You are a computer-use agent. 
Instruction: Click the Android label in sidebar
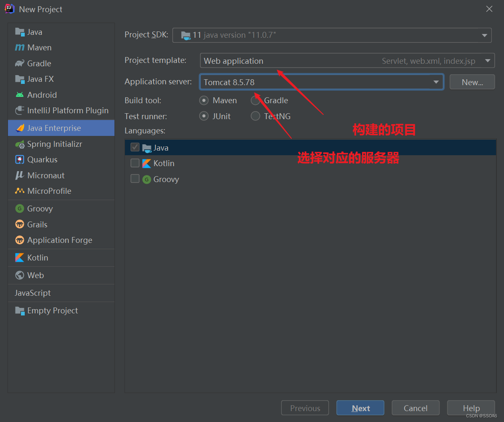click(42, 95)
